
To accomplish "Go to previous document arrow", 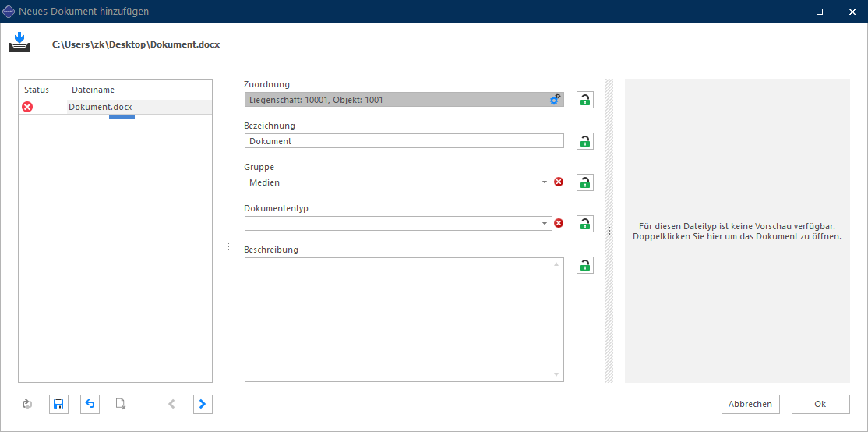I will 171,404.
